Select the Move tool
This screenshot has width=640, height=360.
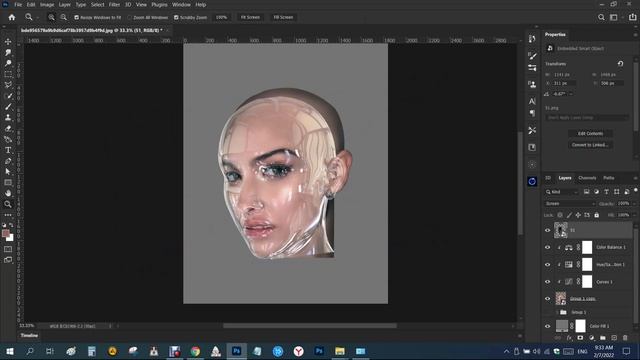(8, 42)
